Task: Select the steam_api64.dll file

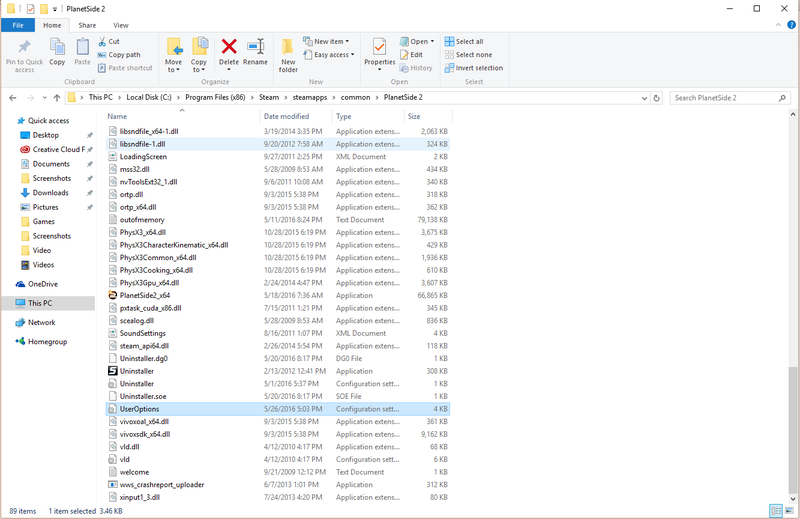Action: 278,346
